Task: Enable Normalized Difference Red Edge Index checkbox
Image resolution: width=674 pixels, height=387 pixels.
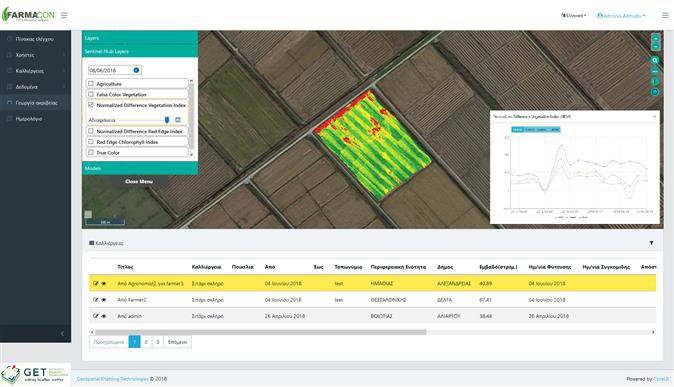Action: (x=91, y=131)
